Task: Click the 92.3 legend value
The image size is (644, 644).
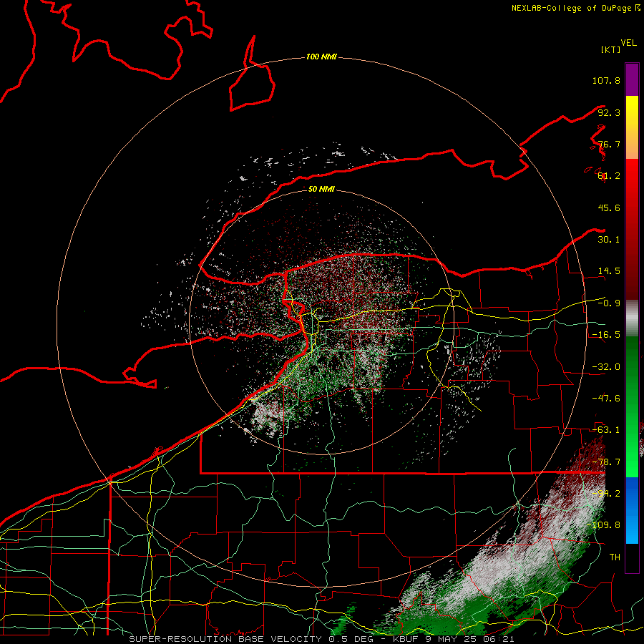Action: click(609, 112)
